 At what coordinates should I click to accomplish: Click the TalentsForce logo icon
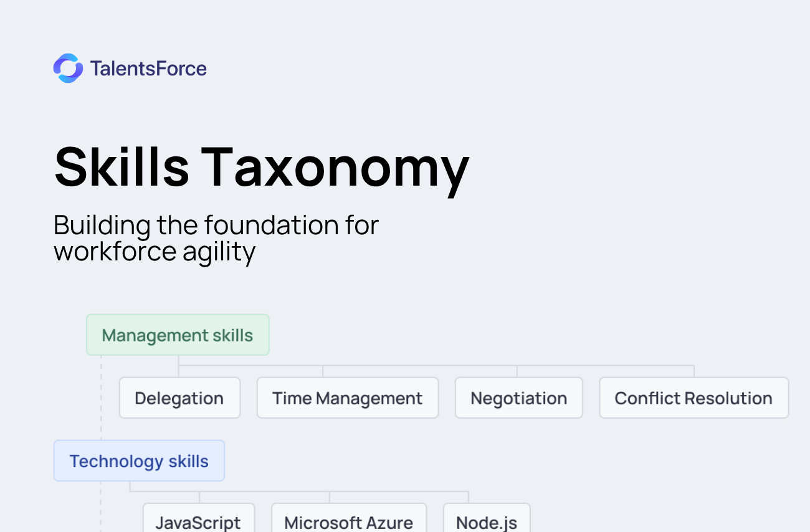(x=68, y=68)
